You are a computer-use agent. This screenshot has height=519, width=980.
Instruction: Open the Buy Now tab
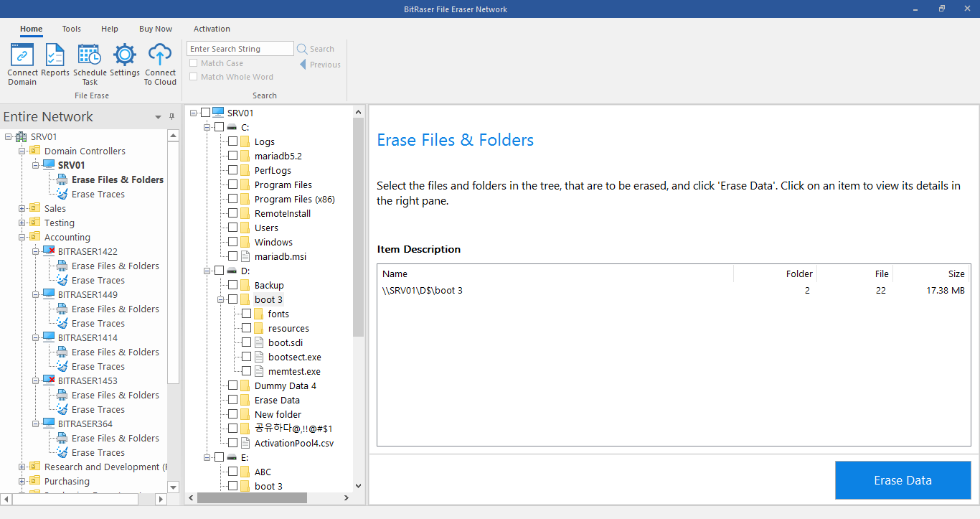point(156,29)
